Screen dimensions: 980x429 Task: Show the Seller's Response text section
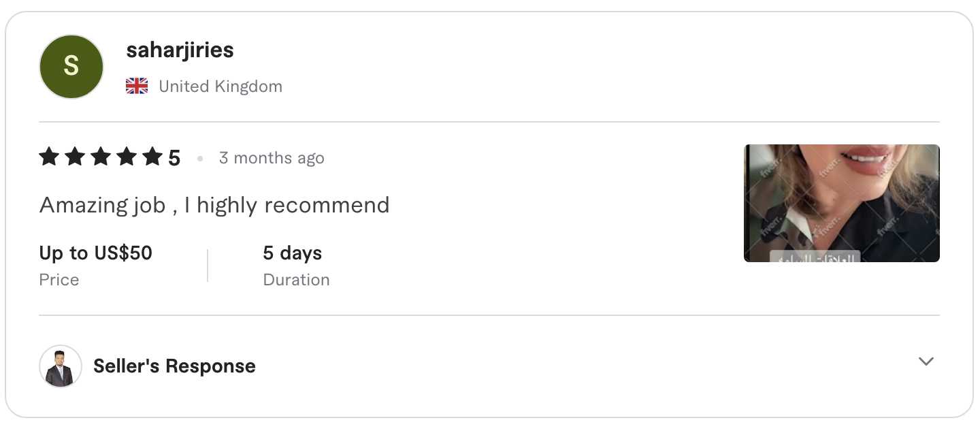(x=174, y=366)
